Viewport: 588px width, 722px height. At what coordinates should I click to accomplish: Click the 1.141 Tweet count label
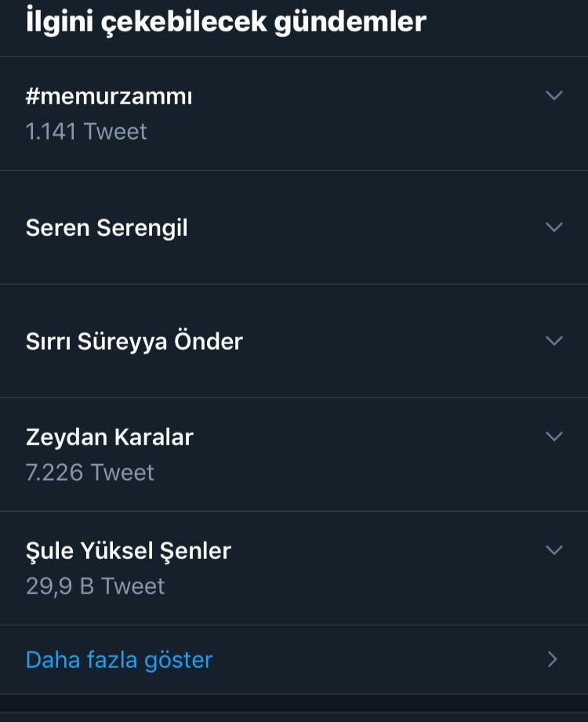point(86,132)
